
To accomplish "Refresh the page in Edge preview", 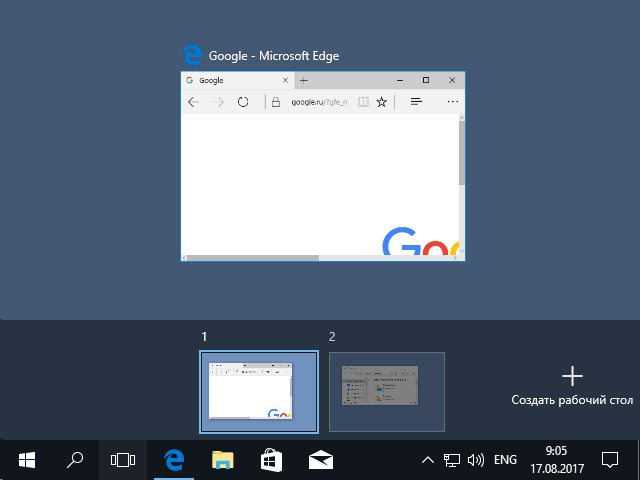I will point(243,102).
